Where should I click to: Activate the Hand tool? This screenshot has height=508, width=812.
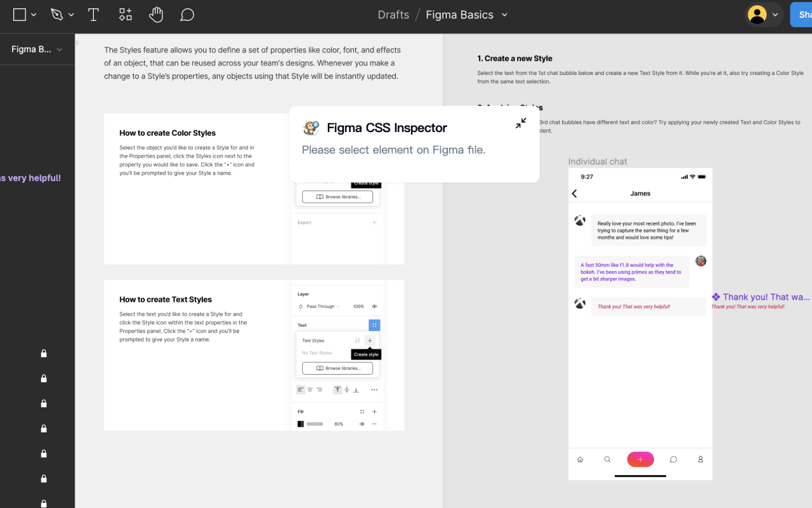(x=156, y=15)
